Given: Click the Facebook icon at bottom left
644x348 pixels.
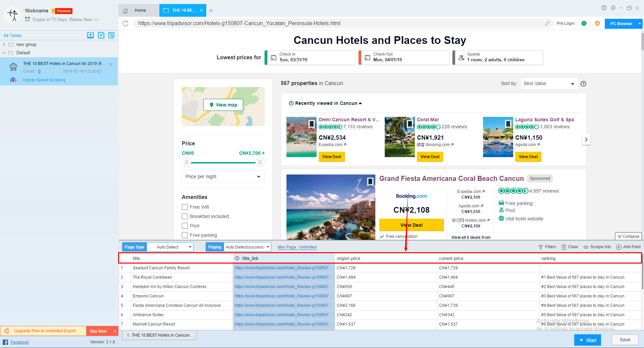Looking at the screenshot, I should pyautogui.click(x=5, y=342).
